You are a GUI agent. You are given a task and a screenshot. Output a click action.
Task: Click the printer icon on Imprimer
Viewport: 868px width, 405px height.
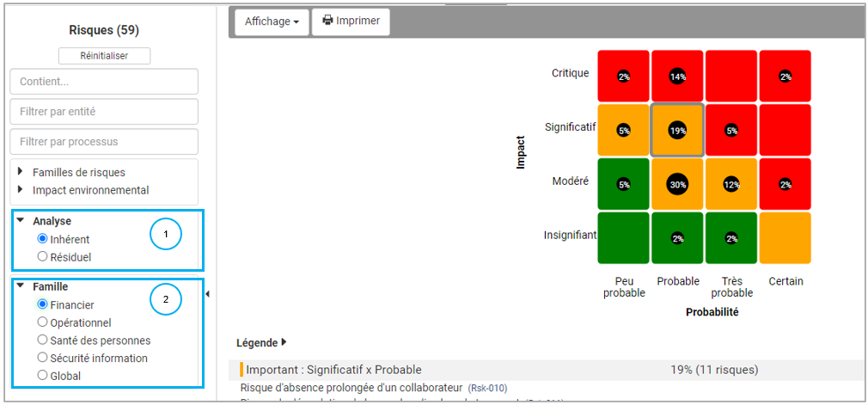click(327, 21)
